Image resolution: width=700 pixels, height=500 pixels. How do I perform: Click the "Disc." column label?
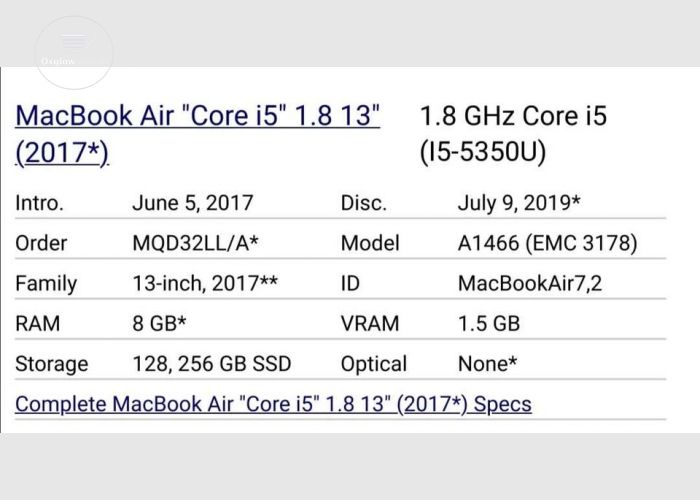pos(363,203)
